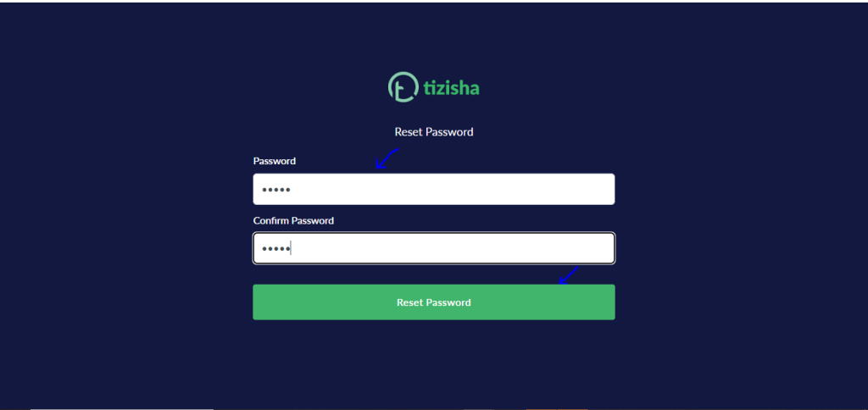Click the masked dots in Password field

[276, 190]
